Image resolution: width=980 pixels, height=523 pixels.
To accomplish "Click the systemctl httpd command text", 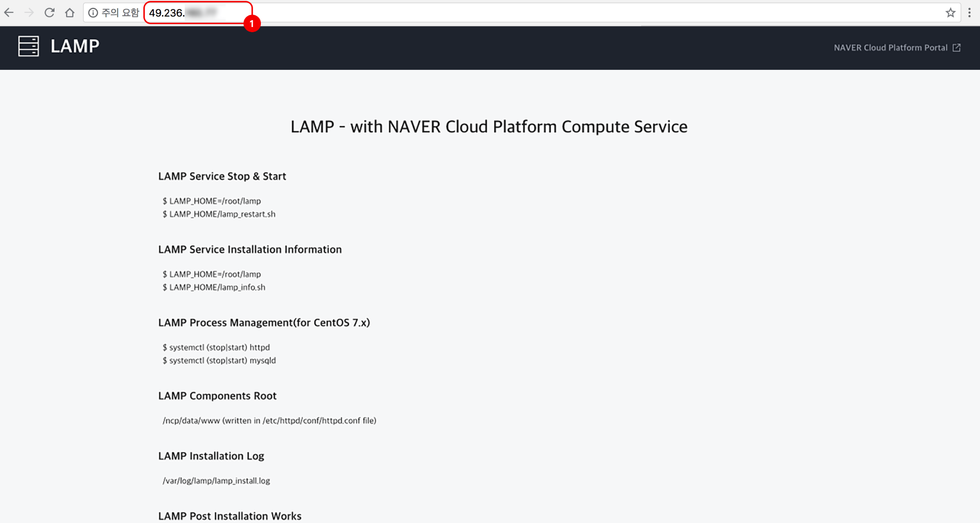I will (x=216, y=347).
